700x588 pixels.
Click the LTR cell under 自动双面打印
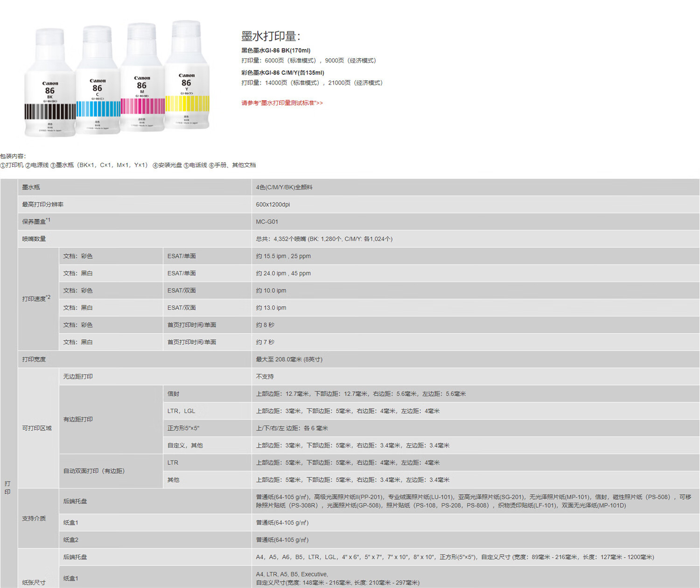[207, 462]
